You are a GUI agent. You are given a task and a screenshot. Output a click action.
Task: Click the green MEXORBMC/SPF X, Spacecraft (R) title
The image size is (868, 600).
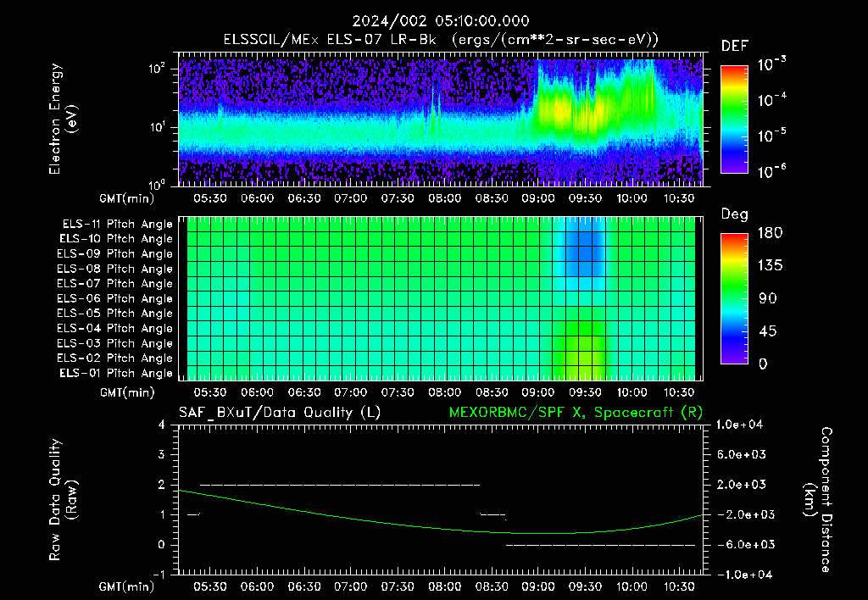click(x=576, y=413)
